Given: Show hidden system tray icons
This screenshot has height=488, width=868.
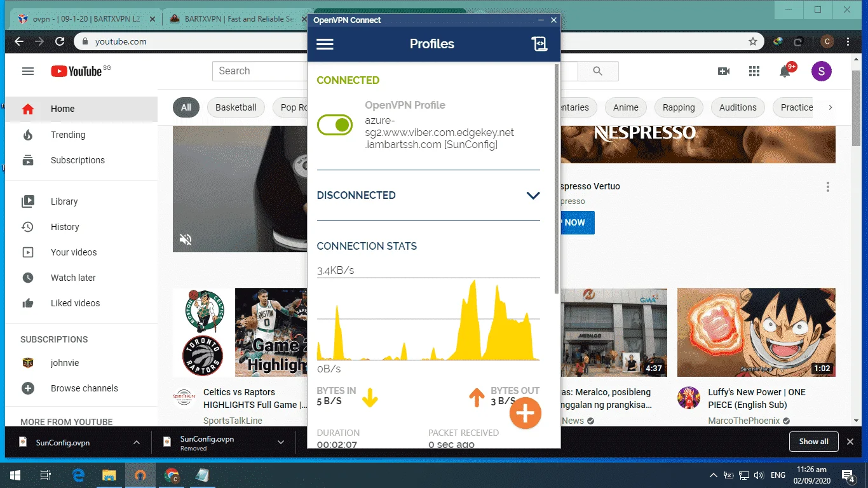Looking at the screenshot, I should tap(713, 475).
